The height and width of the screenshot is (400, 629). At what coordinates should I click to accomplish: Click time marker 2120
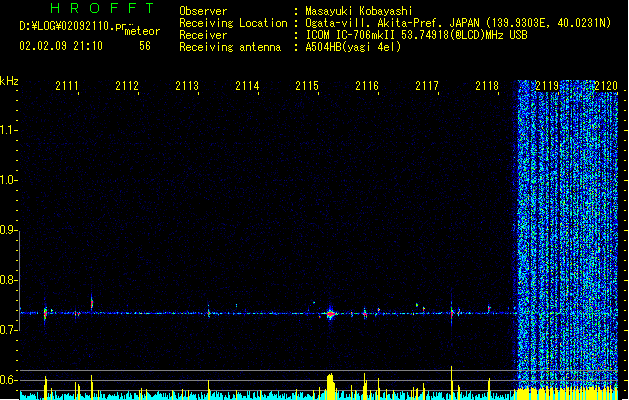pos(606,86)
